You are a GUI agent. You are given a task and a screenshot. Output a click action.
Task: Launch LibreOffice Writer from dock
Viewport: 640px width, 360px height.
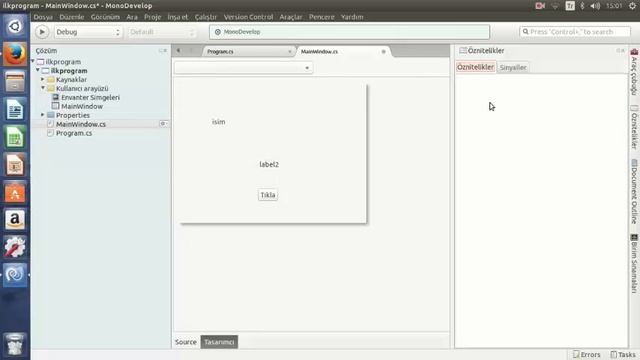15,109
